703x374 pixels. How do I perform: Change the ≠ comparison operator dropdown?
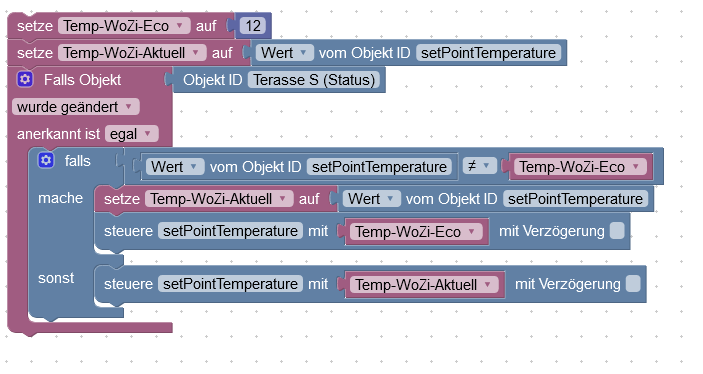(x=479, y=166)
